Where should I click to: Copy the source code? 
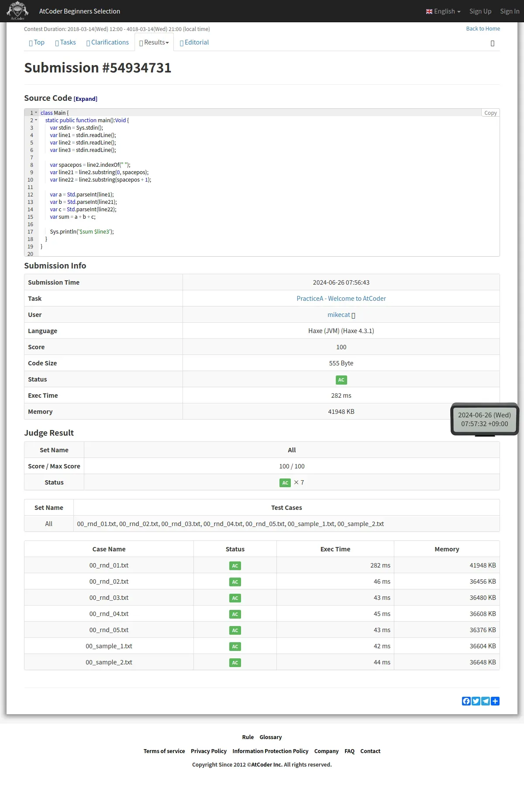[x=490, y=113]
